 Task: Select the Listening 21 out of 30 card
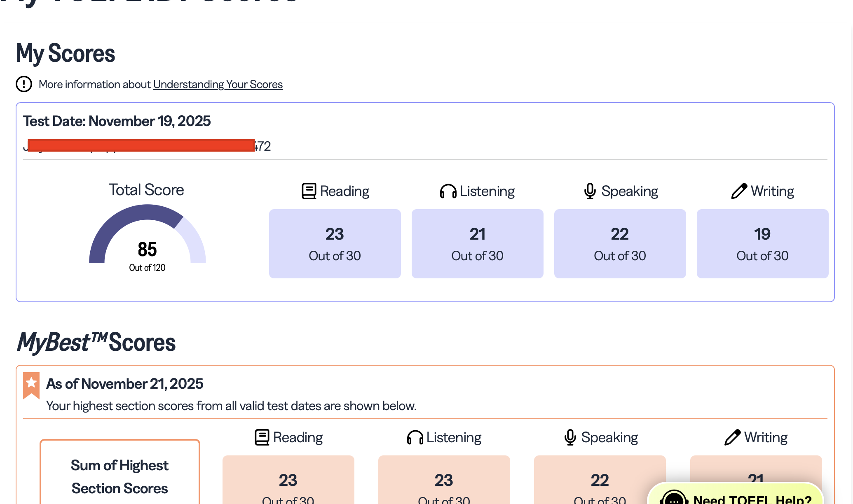[477, 244]
